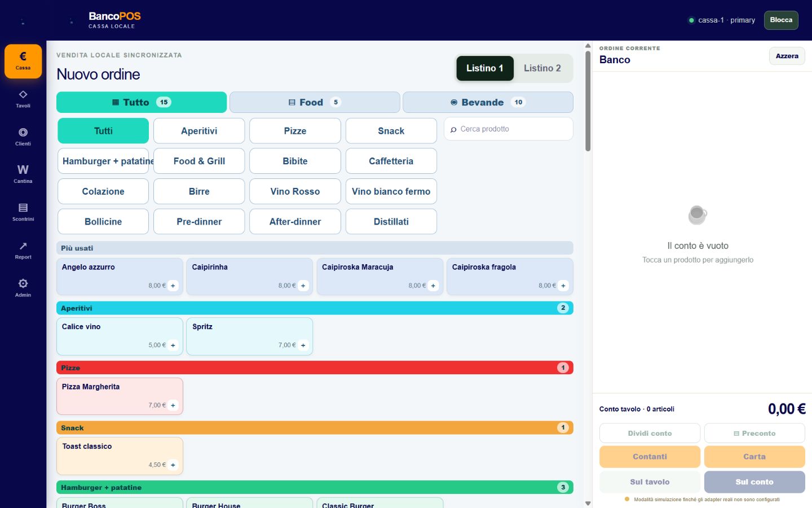
Task: Pay with Carta button
Action: (754, 457)
